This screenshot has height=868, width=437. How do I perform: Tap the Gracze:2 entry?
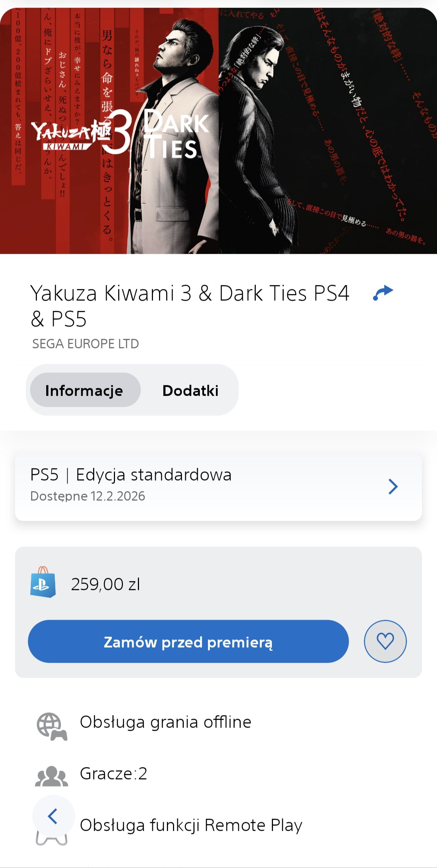tap(114, 773)
